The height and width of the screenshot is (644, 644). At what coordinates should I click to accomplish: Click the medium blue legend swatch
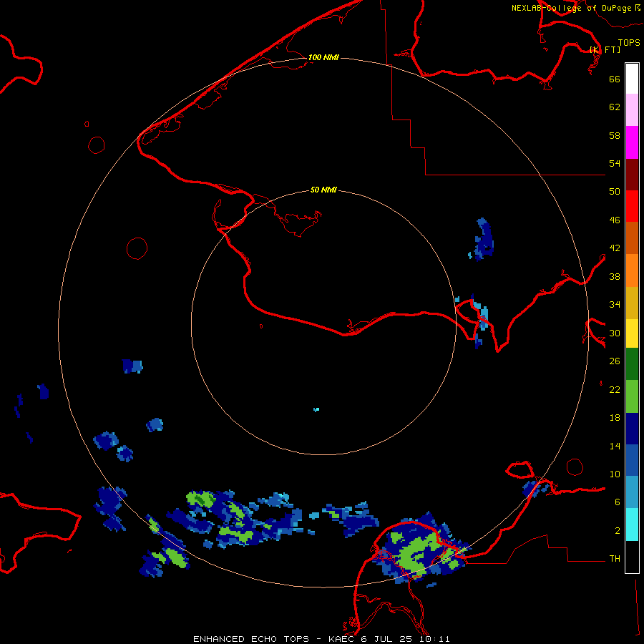pyautogui.click(x=632, y=460)
